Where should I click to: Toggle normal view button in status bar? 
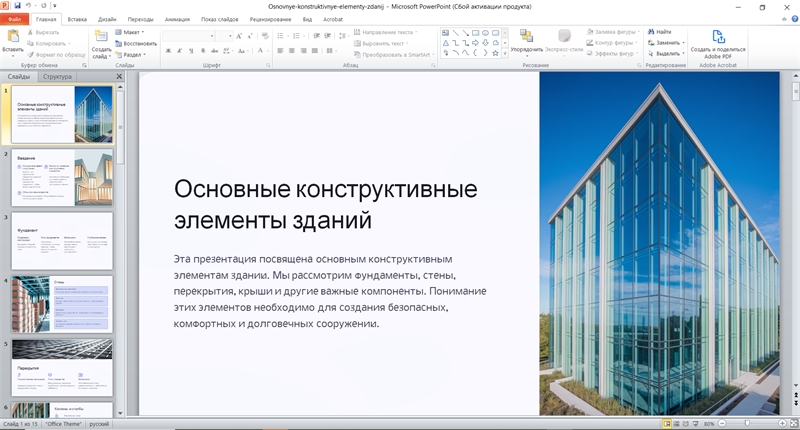tap(666, 424)
